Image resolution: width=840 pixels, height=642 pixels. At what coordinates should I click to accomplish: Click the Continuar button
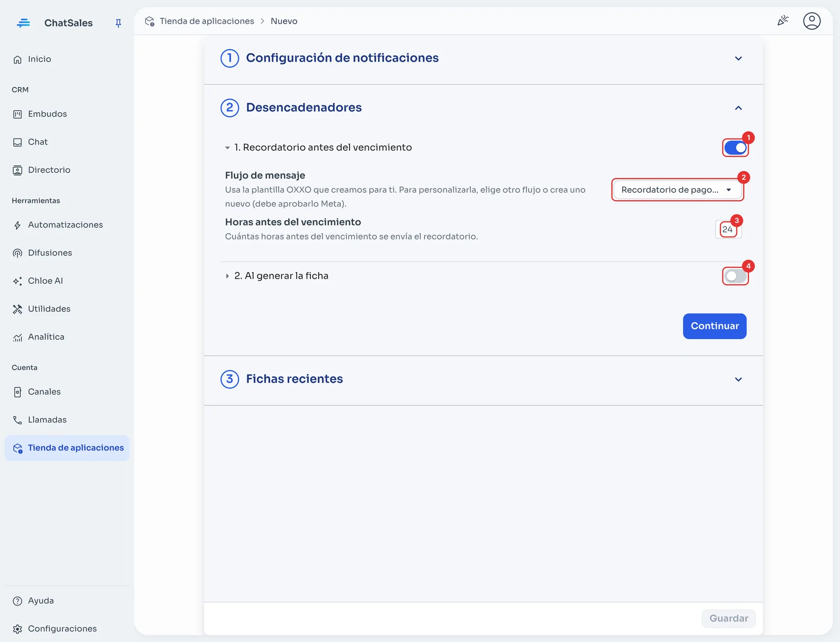715,326
